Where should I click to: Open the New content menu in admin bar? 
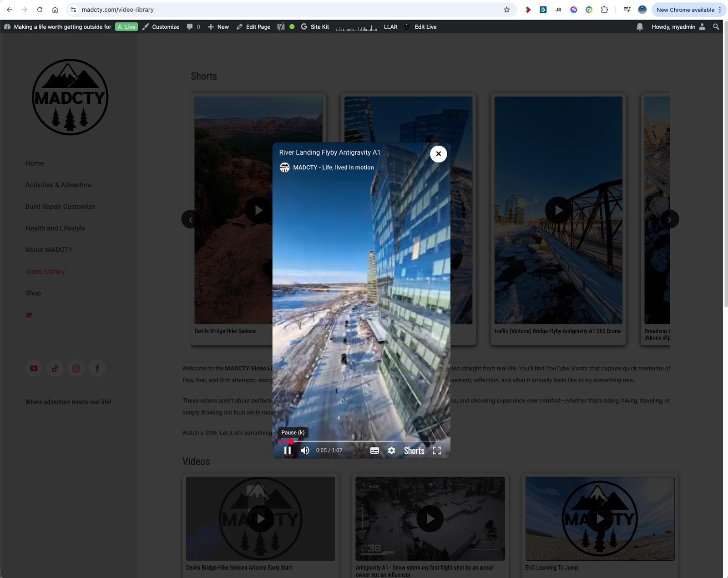218,27
